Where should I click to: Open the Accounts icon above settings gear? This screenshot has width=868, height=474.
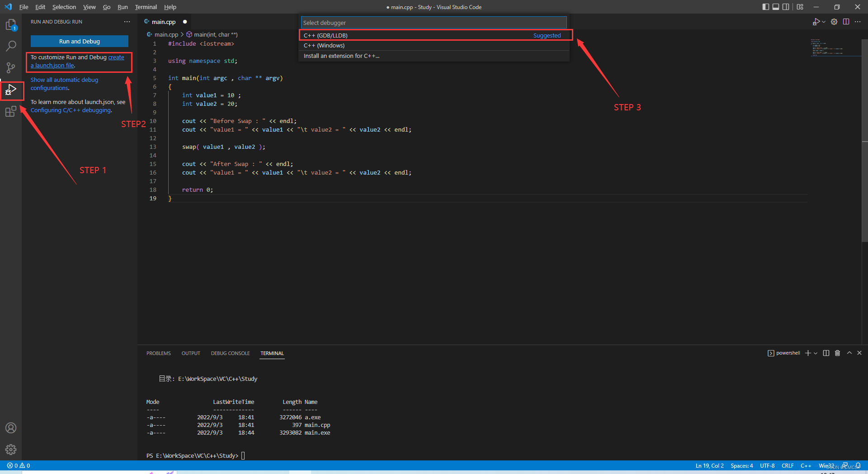coord(11,427)
